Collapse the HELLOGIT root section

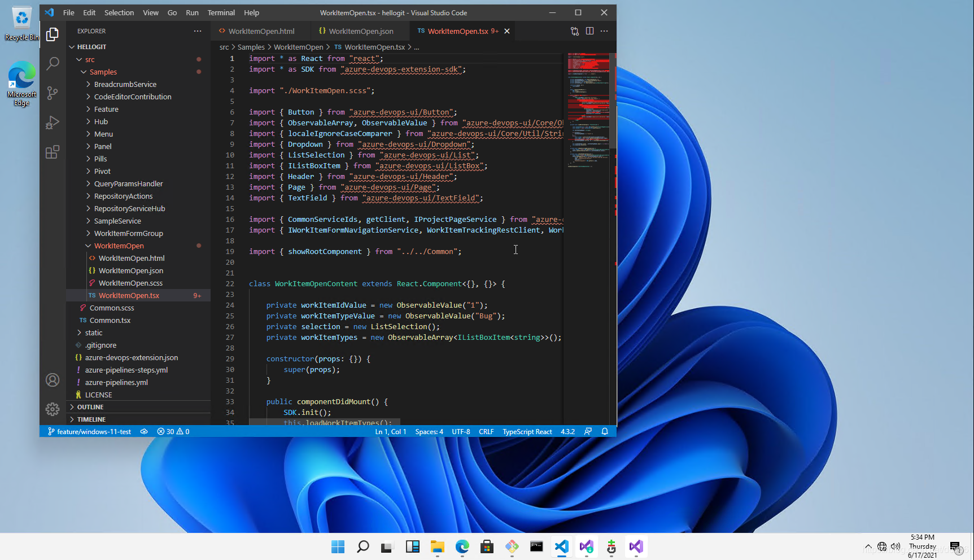click(138, 47)
